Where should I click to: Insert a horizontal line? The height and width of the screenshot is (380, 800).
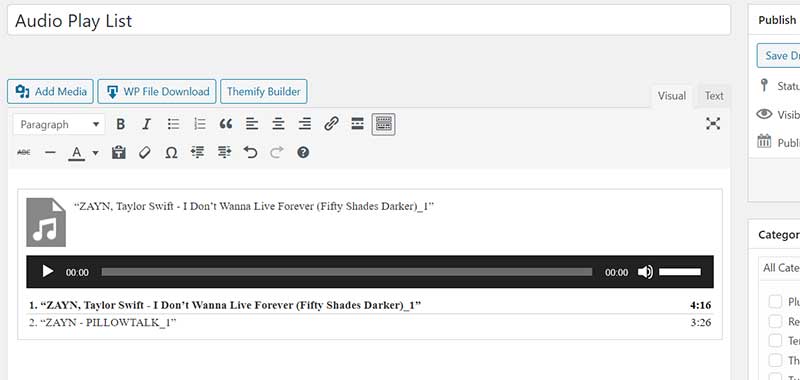(x=50, y=153)
